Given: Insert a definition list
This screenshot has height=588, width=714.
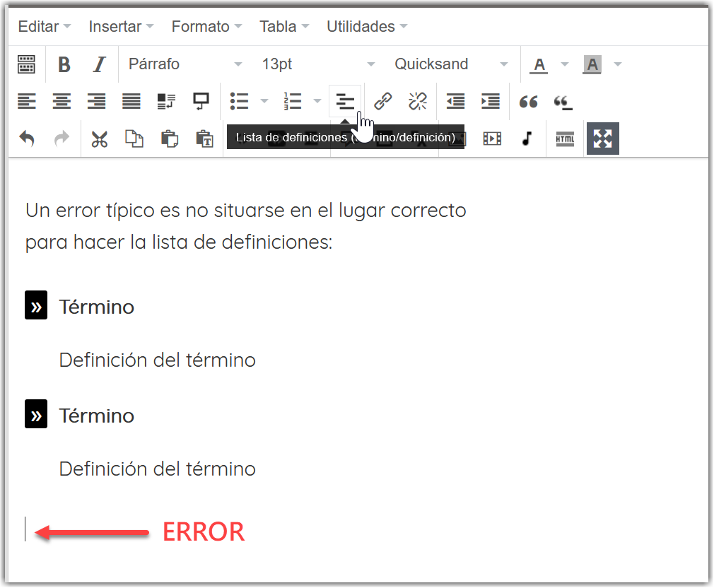Looking at the screenshot, I should (x=344, y=101).
